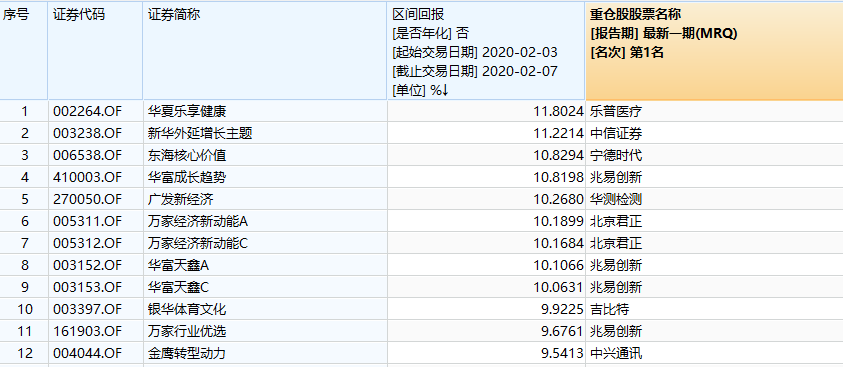Screen dimensions: 843x367
Task: Click 北京君正 in the 万家经济新动能C row
Action: [616, 243]
